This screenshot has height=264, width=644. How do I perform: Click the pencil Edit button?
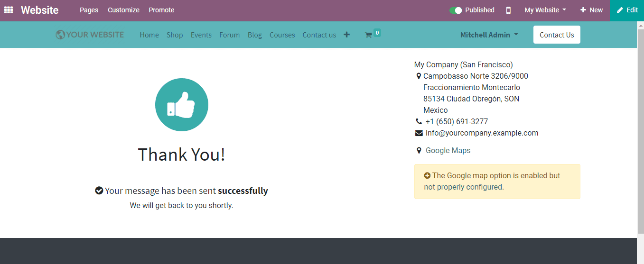pos(627,10)
